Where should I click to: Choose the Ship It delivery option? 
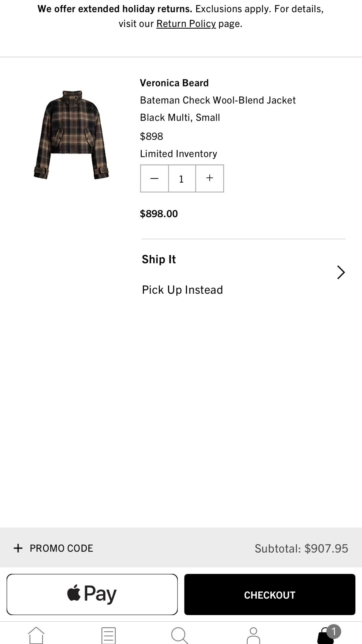click(x=159, y=259)
